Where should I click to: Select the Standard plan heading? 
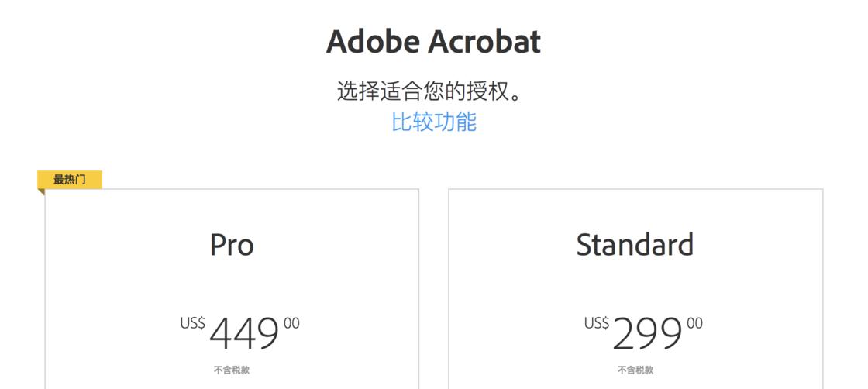pos(635,245)
